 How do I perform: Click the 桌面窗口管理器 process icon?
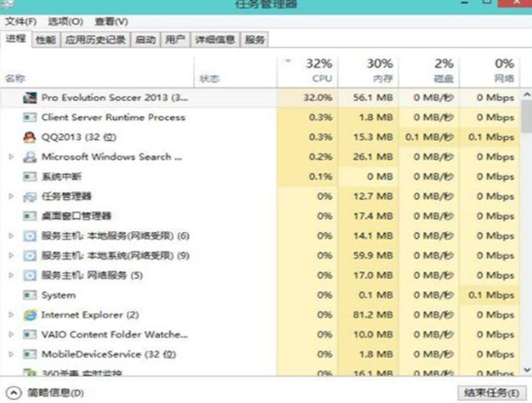29,216
